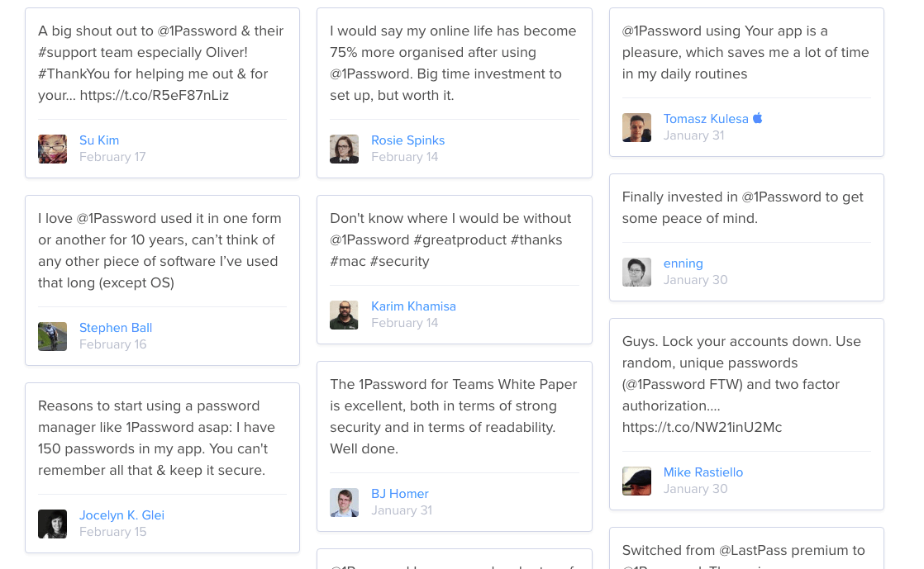Open the Su Kim name link

(99, 140)
